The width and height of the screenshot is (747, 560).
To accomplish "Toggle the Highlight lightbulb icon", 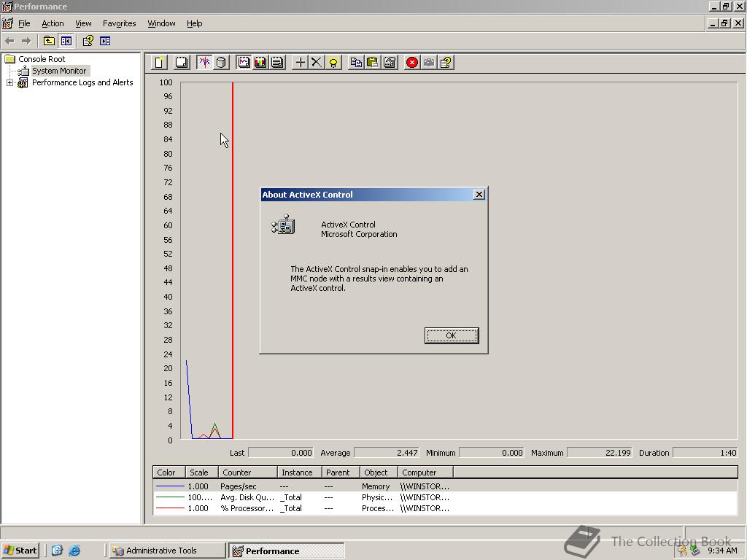I will [333, 63].
